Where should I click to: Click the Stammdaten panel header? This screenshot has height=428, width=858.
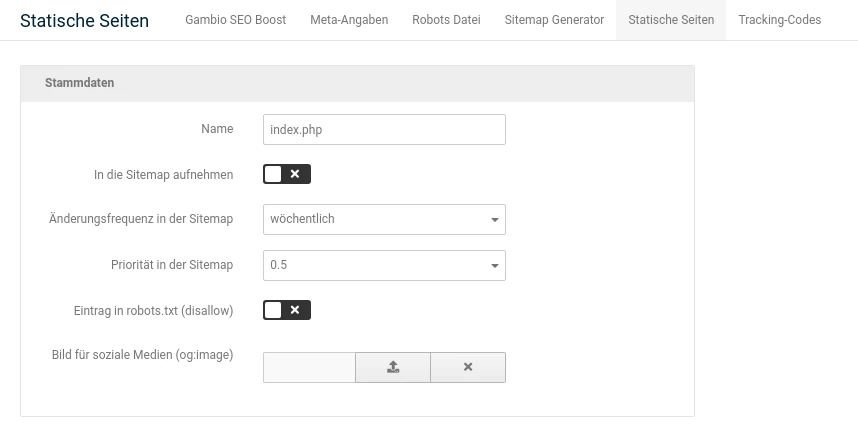tap(357, 83)
